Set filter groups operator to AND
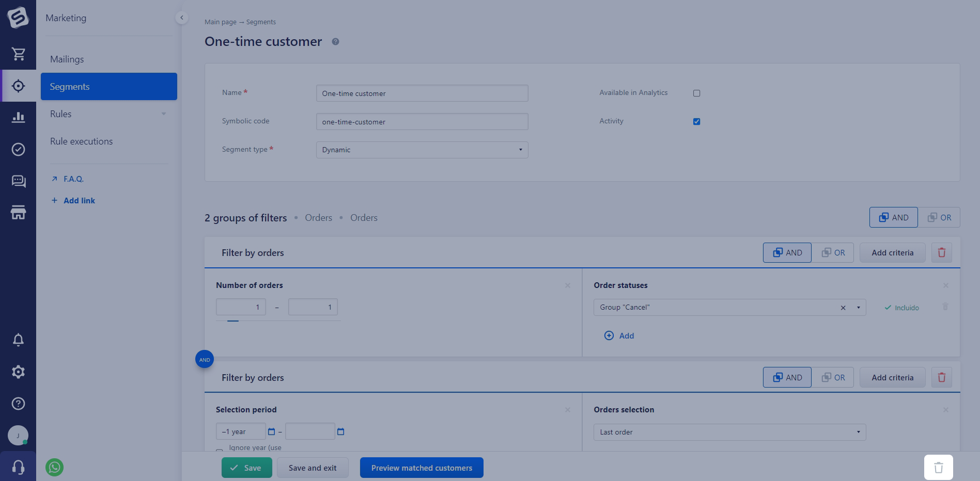Screen dimensions: 980x481 [x=894, y=217]
